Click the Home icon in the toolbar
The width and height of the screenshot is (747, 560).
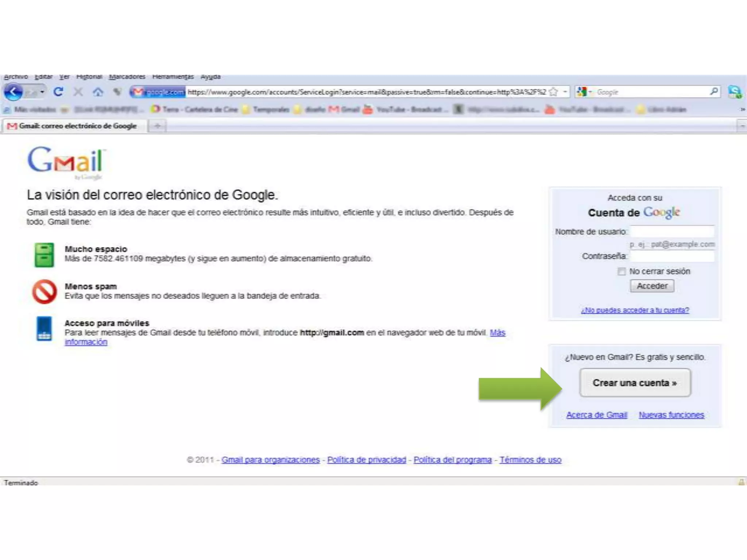98,92
